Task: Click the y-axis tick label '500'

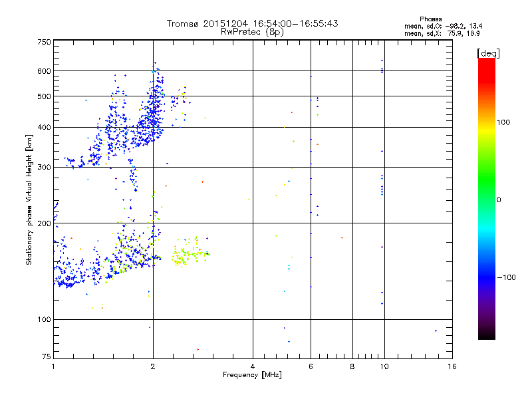Action: point(44,96)
